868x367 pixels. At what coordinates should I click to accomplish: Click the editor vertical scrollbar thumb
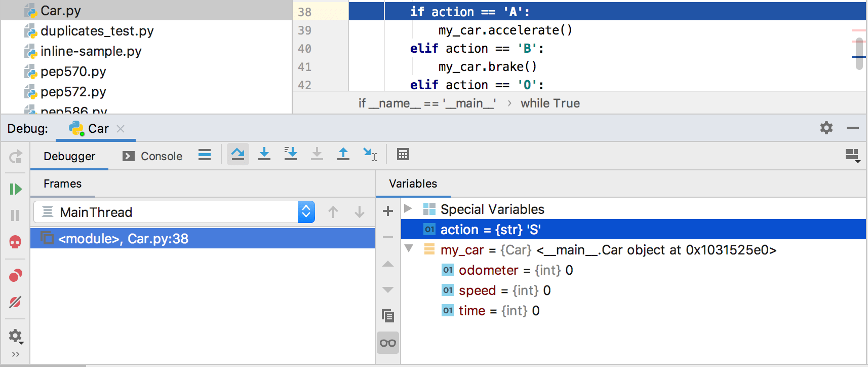click(x=859, y=54)
